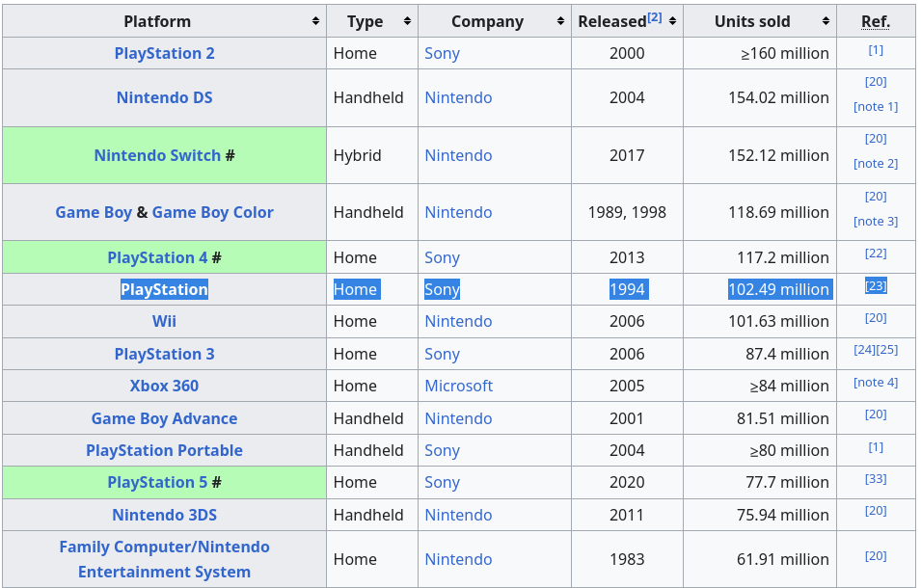Follow the Game Boy link
921x588 pixels.
pos(94,212)
